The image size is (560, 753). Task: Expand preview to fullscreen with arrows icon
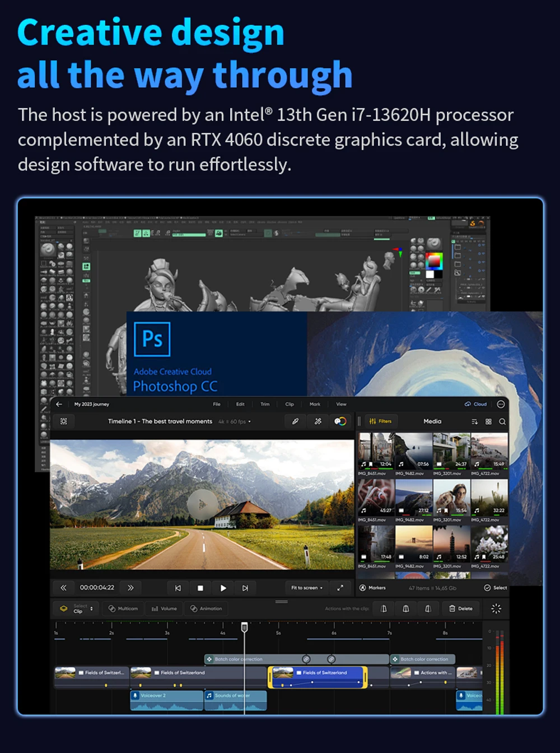(340, 588)
